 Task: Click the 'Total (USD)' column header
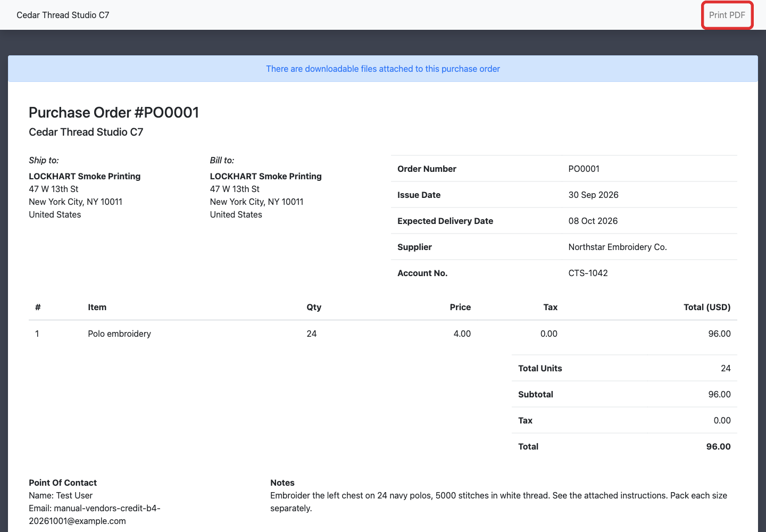pyautogui.click(x=707, y=307)
